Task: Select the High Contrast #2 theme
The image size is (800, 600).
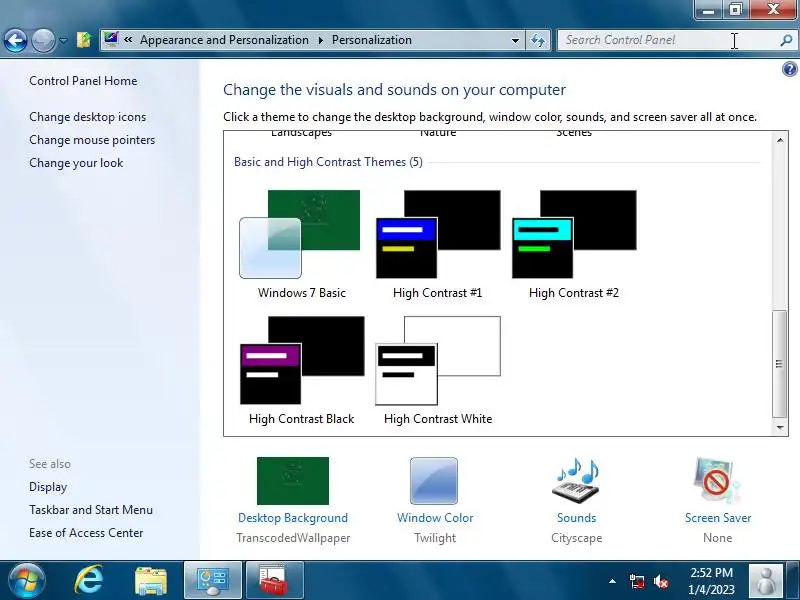Action: (574, 244)
